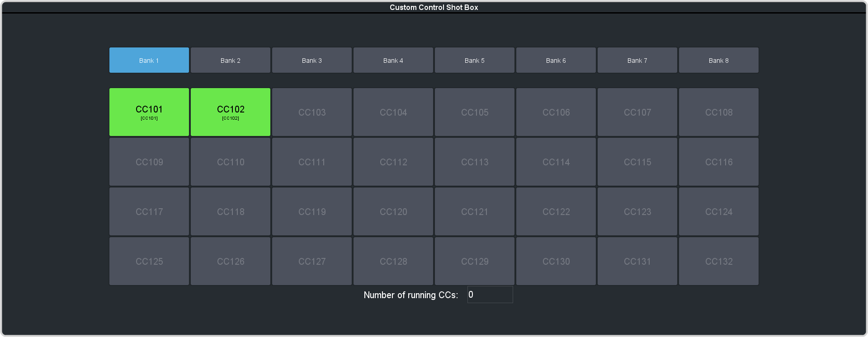The width and height of the screenshot is (868, 337).
Task: Click the CC109 button
Action: [x=149, y=162]
